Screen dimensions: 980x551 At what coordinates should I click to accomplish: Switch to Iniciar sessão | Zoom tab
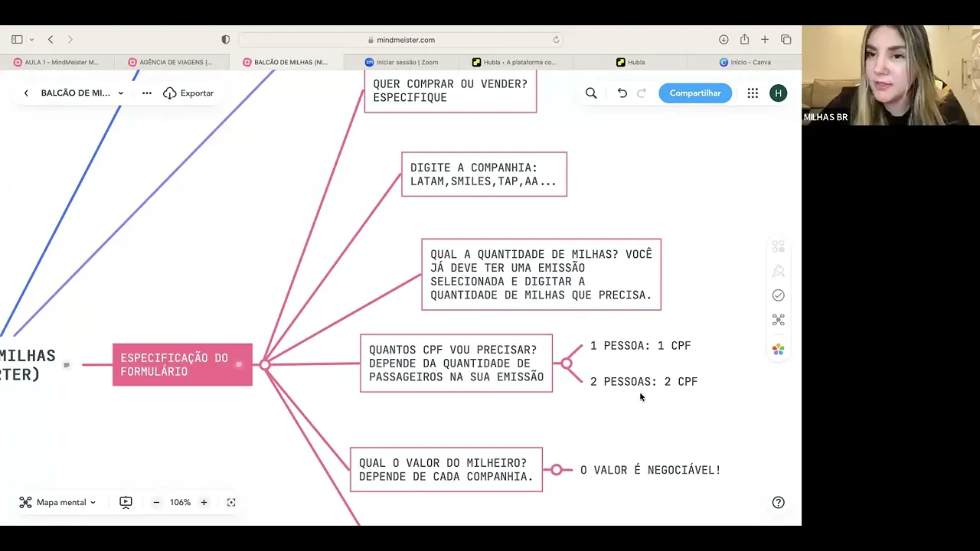click(x=401, y=62)
